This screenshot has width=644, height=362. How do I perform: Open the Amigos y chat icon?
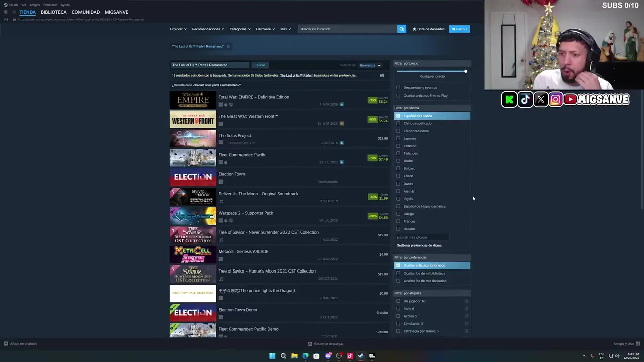[x=637, y=344]
